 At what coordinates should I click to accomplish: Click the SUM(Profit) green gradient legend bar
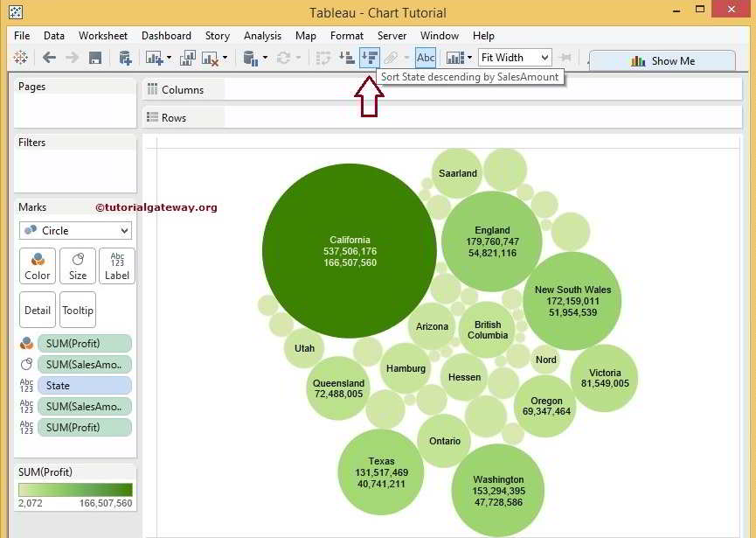[x=75, y=490]
